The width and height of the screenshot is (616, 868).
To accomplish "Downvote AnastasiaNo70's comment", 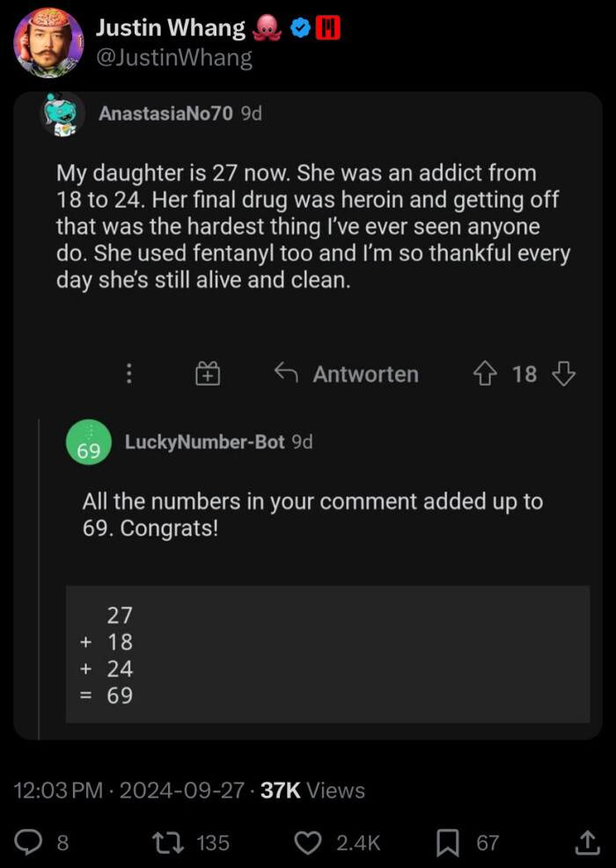I will point(563,374).
